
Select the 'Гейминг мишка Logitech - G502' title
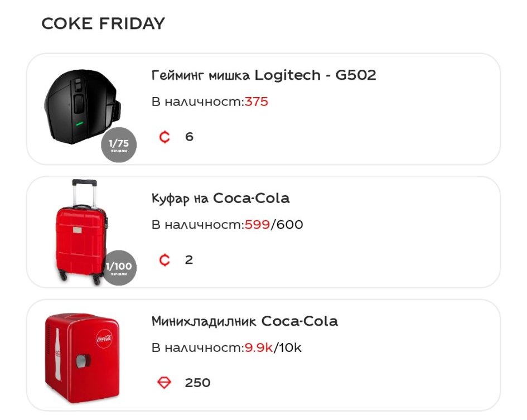264,75
